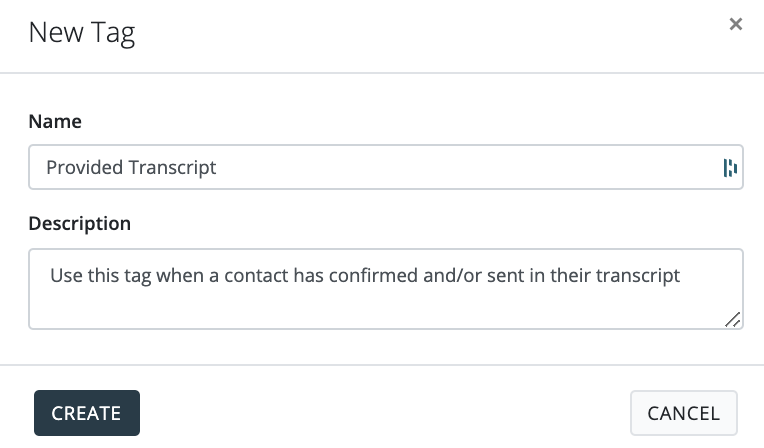The height and width of the screenshot is (448, 764).
Task: Focus the Name input field
Action: point(370,168)
